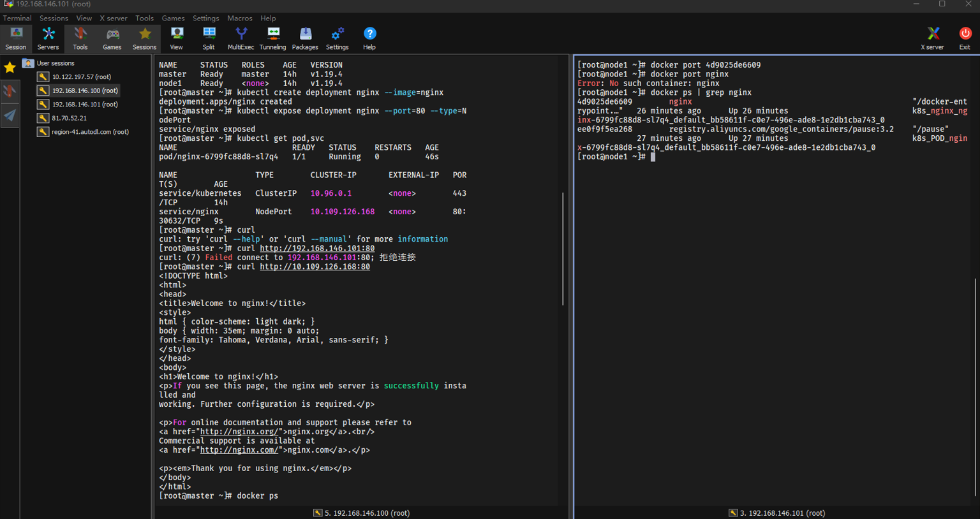Image resolution: width=980 pixels, height=519 pixels.
Task: Click the registry.aliyuncs.com pause image text
Action: pyautogui.click(x=781, y=129)
